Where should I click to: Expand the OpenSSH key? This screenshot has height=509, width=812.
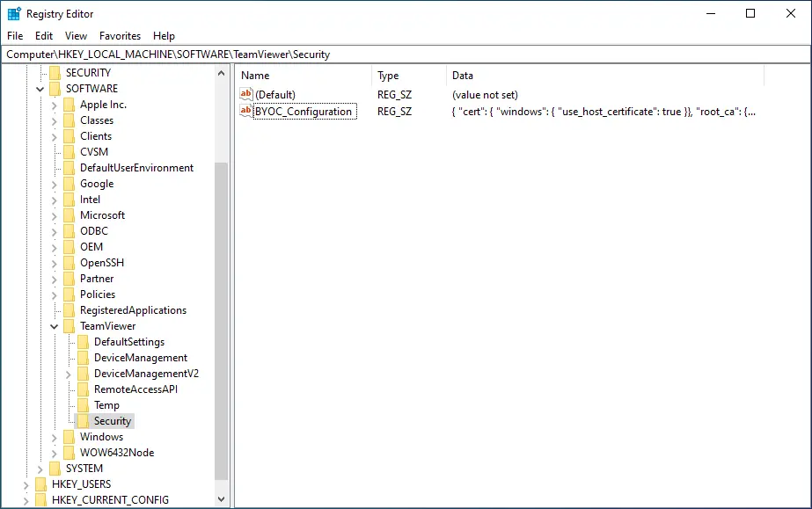point(55,264)
